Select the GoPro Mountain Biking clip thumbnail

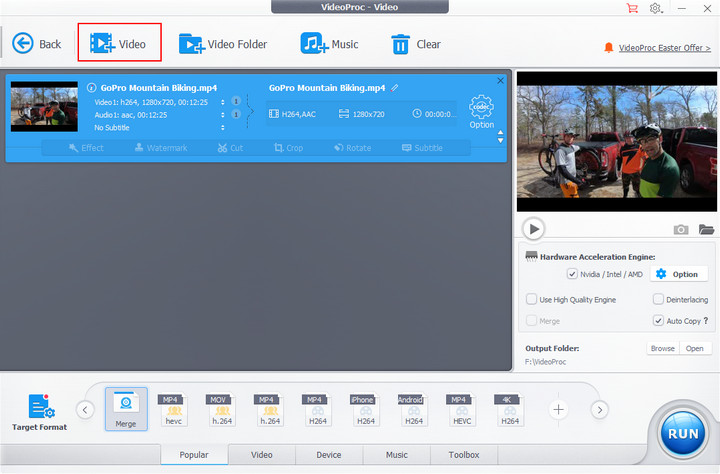click(44, 107)
